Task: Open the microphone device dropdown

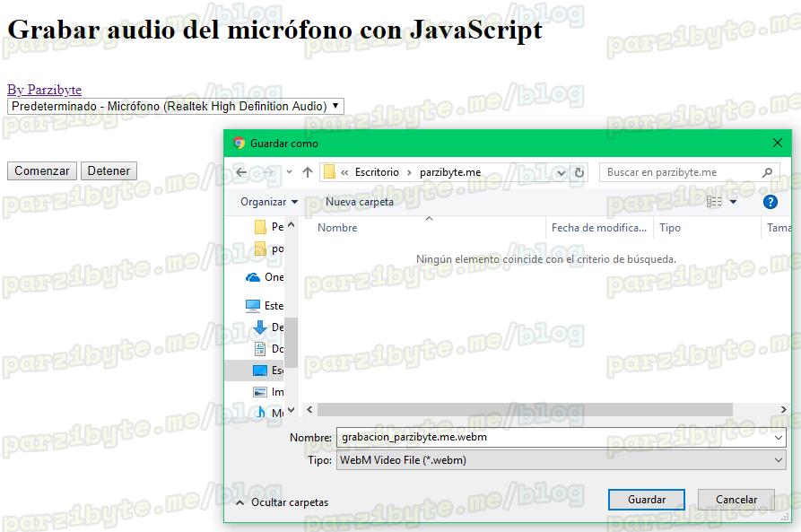Action: 176,106
